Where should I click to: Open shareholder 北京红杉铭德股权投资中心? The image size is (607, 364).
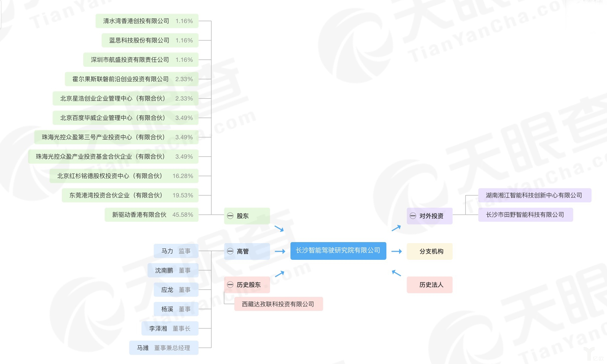124,176
